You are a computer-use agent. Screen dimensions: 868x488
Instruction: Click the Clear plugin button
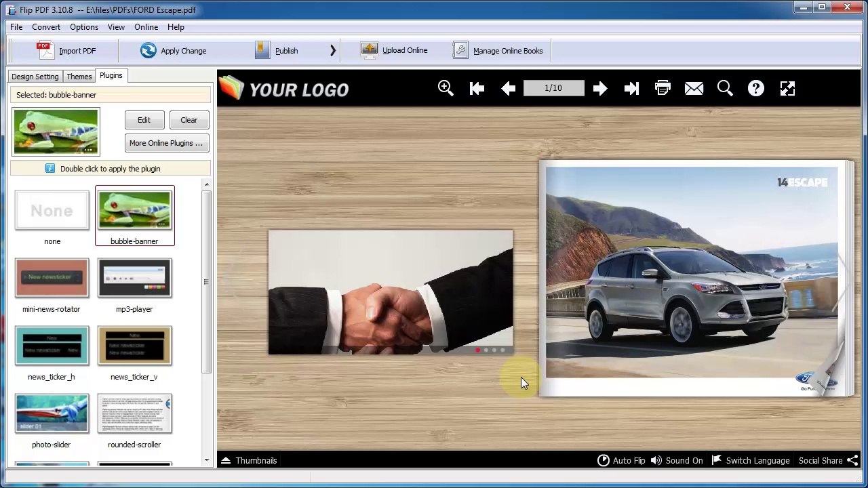(189, 120)
